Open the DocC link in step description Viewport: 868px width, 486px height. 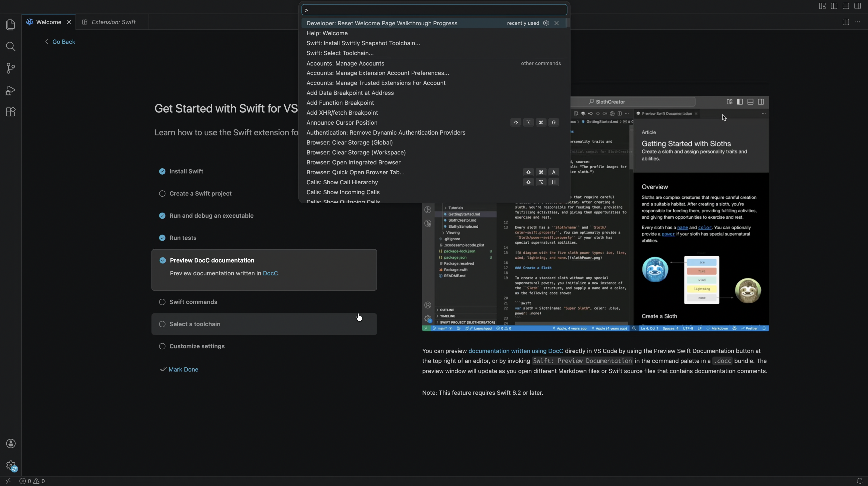270,273
